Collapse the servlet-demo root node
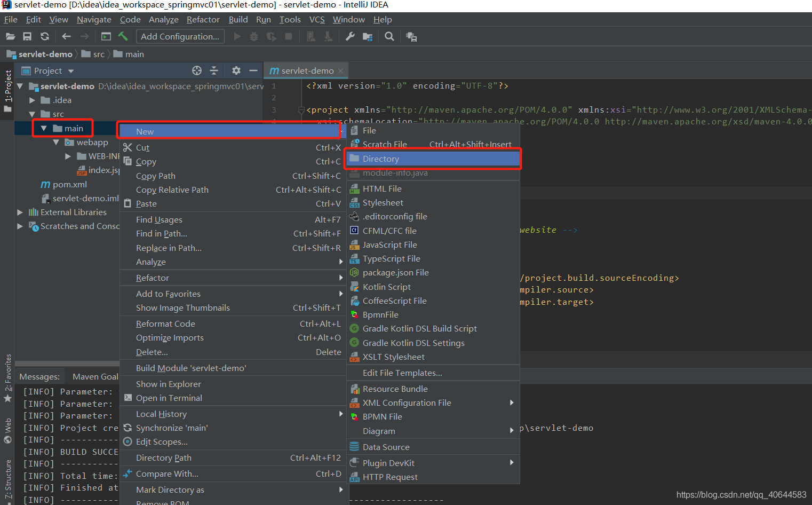812x505 pixels. [20, 86]
